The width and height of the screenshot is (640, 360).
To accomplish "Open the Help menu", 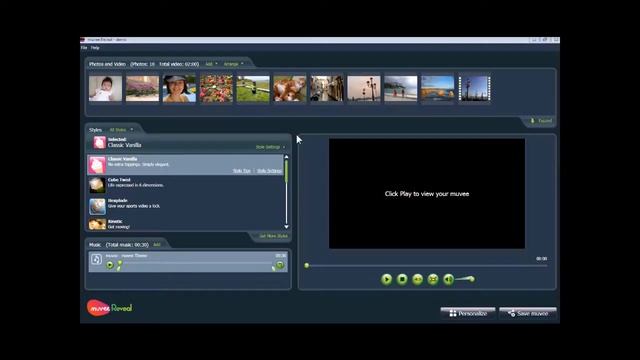I will (95, 48).
